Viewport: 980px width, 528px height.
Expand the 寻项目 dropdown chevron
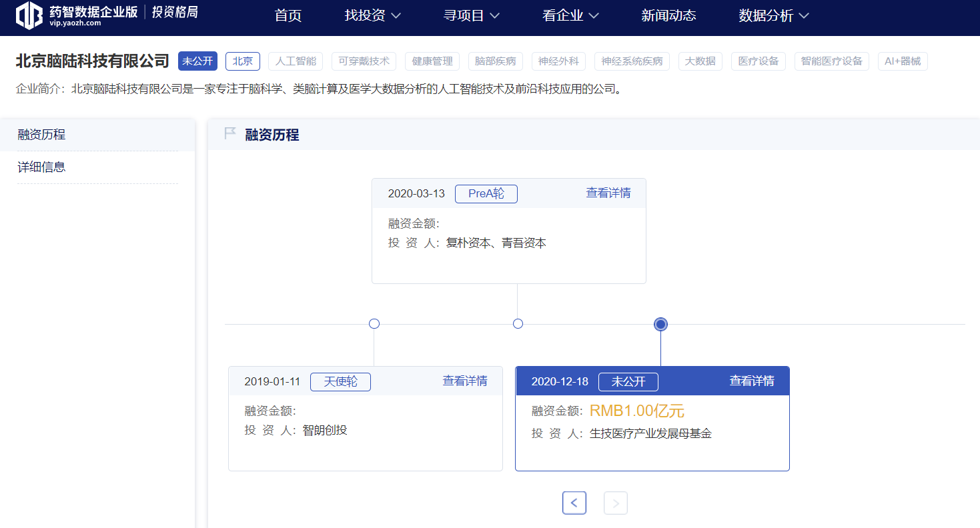coord(494,16)
